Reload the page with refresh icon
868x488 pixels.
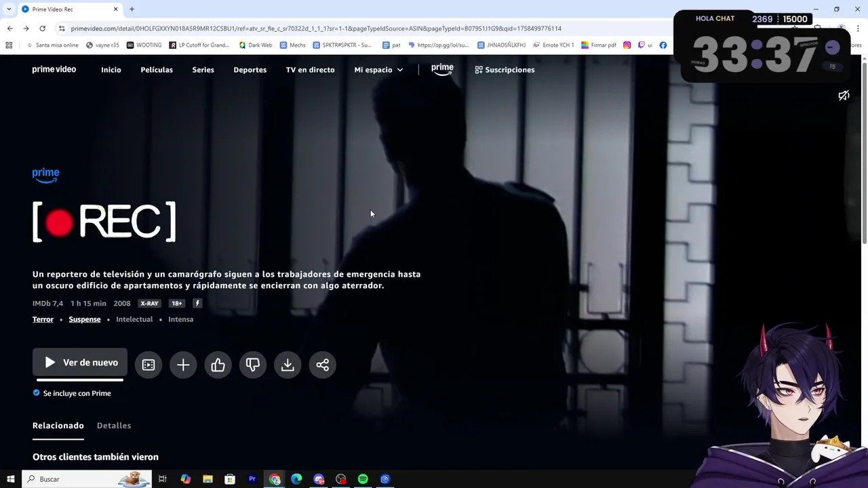tap(42, 28)
